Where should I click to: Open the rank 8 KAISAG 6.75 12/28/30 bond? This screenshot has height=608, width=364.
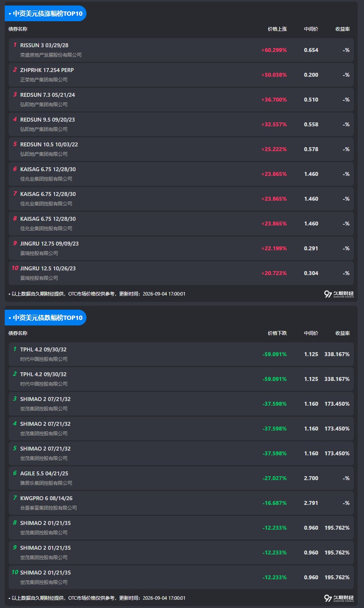[x=48, y=219]
